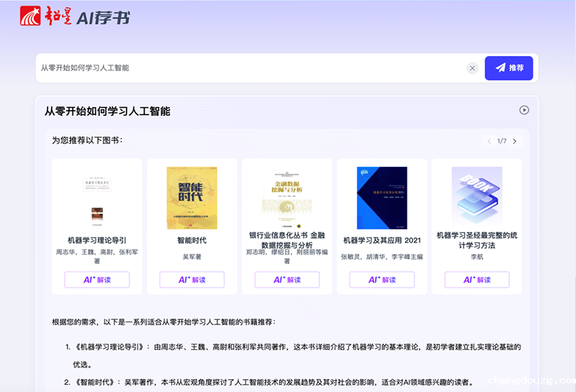
Task: Click AI解读 for 机器学习理论导引
Action: [x=96, y=280]
